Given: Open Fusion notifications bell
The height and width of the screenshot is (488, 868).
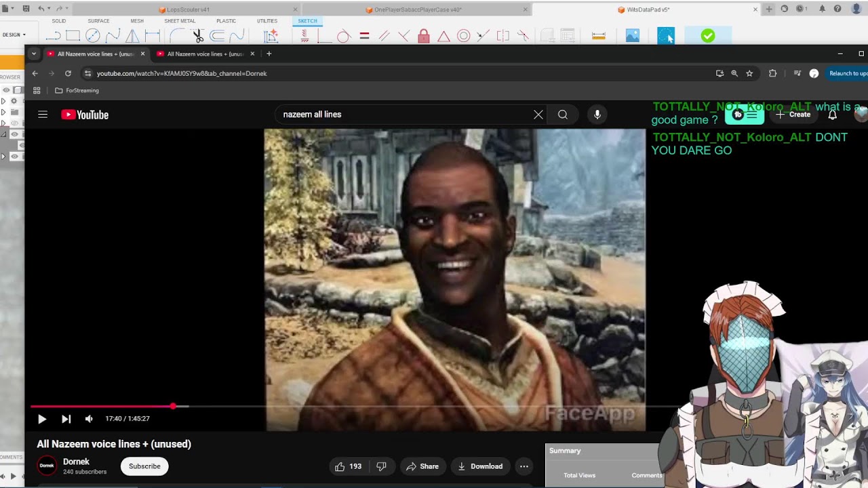Looking at the screenshot, I should tap(822, 9).
